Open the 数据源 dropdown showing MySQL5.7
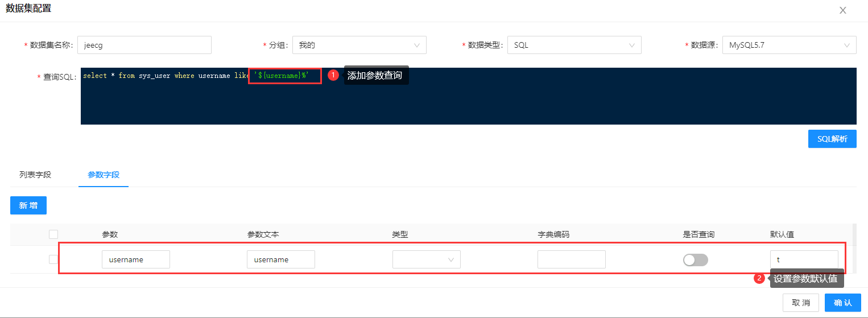Viewport: 868px width, 318px height. click(790, 45)
